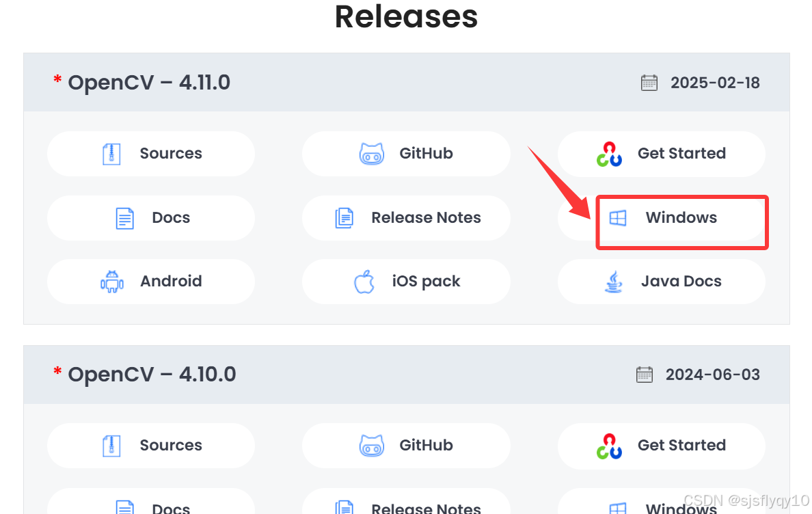Select the OpenCV – 4.10.0 release title
Screen dimensions: 812x514
[152, 375]
